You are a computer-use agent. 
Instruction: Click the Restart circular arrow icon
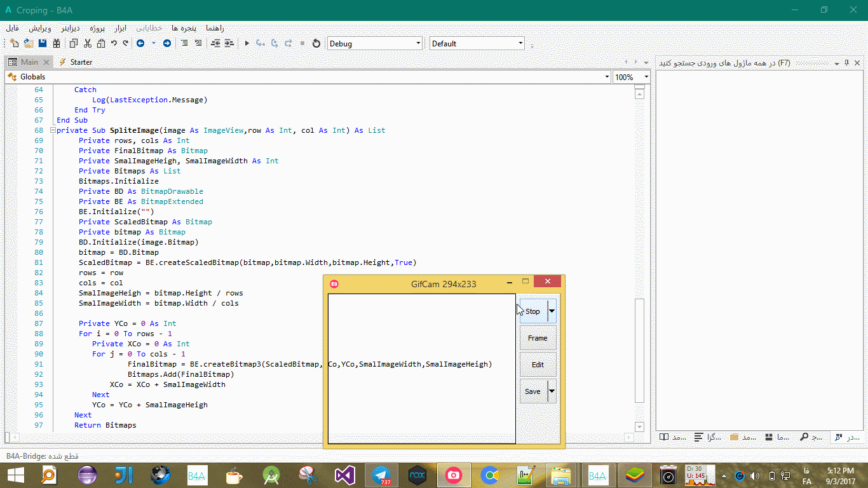(316, 43)
